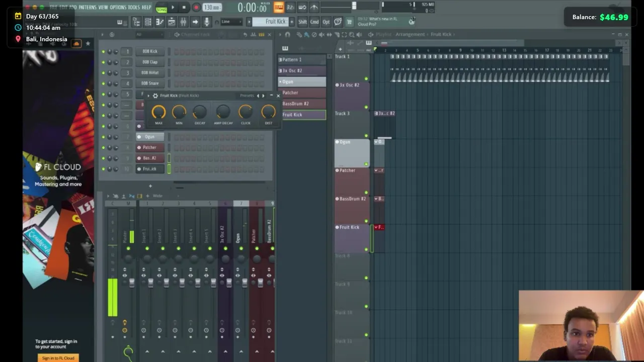Adjust the DIST knob on Fruit Kick
The width and height of the screenshot is (644, 362).
(x=268, y=112)
